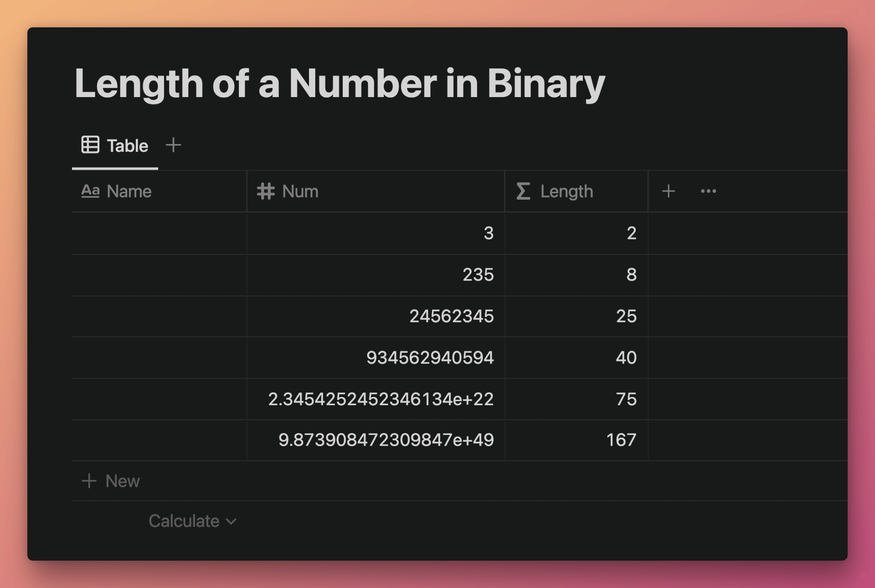Select the Num cell containing 235
Viewport: 875px width, 588px height.
coord(376,275)
